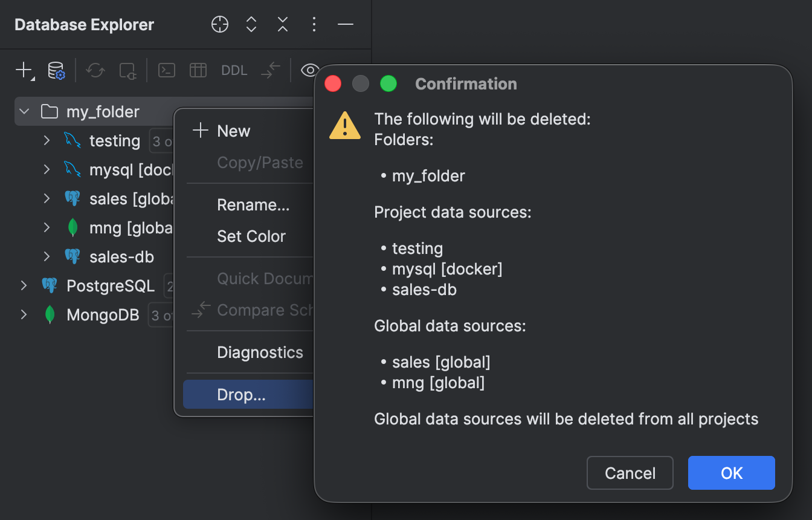Click the dolphin icon beside mysql [docker]
The width and height of the screenshot is (812, 520).
click(x=72, y=169)
